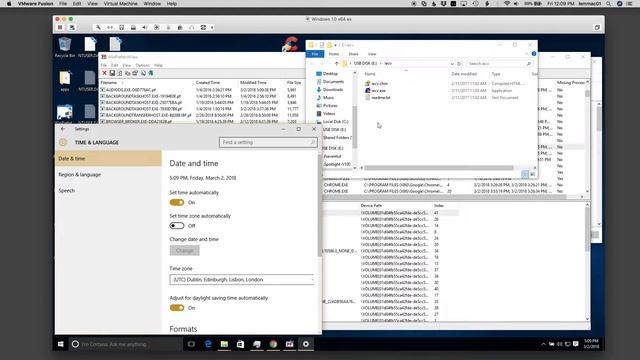The height and width of the screenshot is (360, 640).
Task: Pause the virtual machine from VMware toolbar
Action: point(60,27)
